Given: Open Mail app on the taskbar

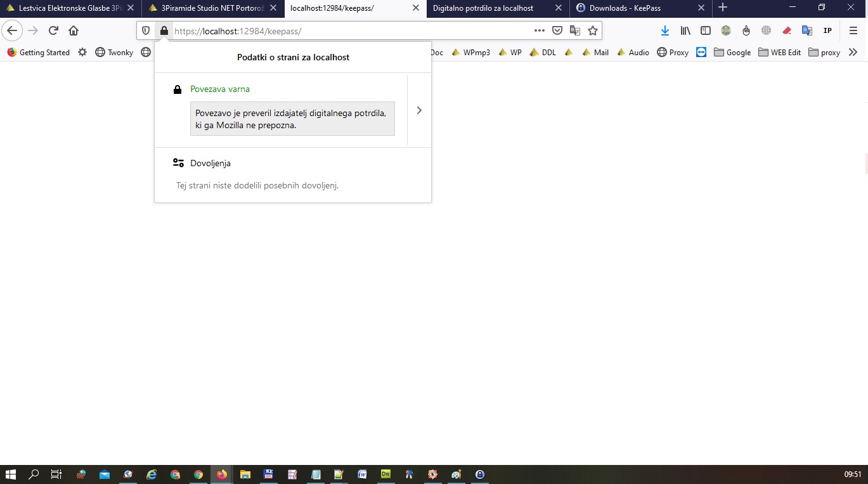Looking at the screenshot, I should (105, 474).
